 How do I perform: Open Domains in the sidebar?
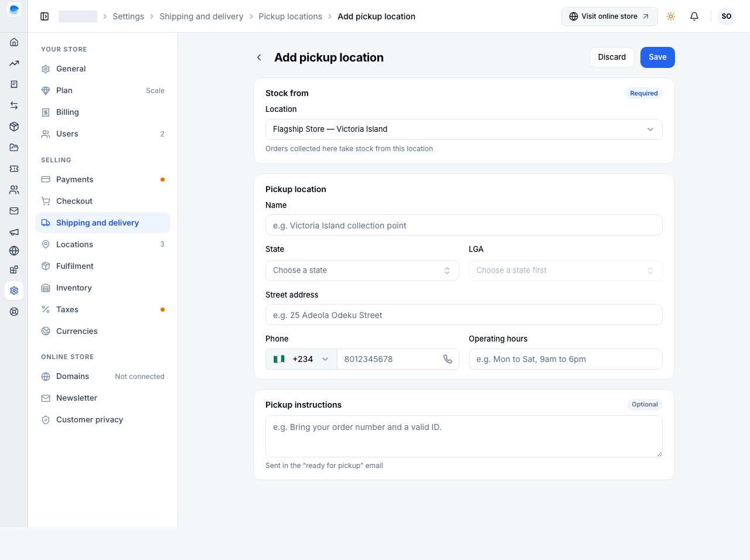103,377
